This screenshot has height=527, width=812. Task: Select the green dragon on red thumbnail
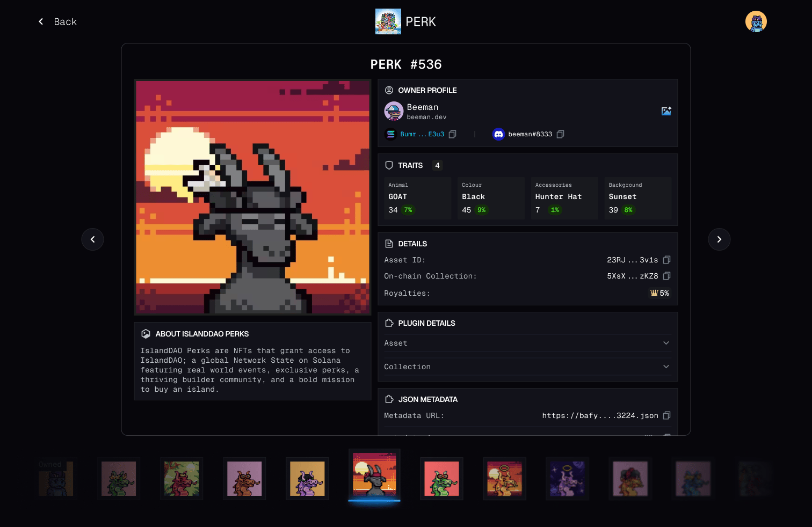pos(441,479)
